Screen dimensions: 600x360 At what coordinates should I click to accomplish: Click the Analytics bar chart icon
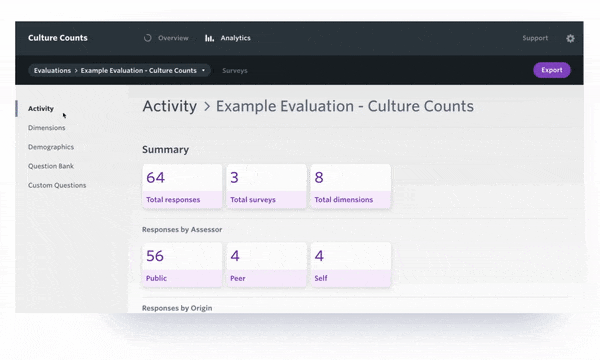pyautogui.click(x=209, y=38)
